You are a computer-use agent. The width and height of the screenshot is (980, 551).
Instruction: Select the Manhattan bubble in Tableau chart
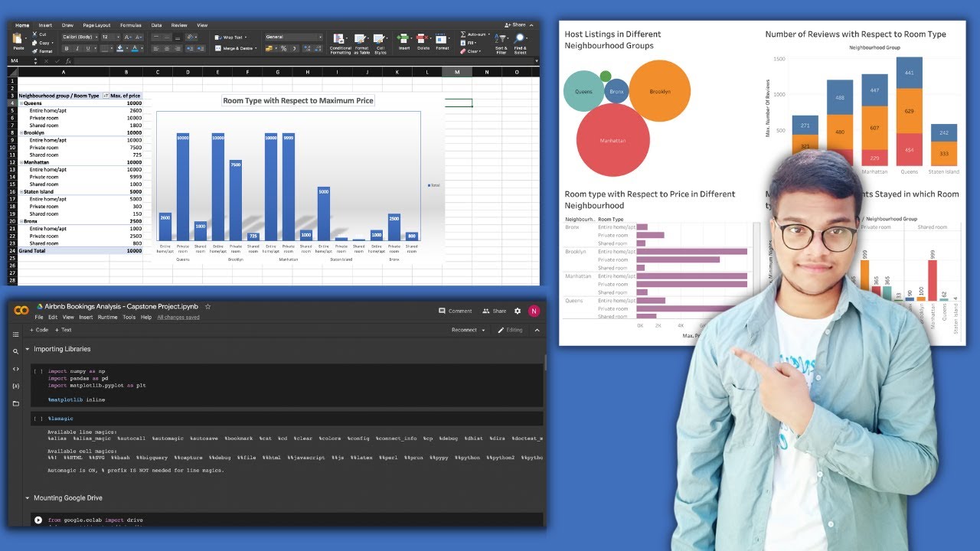coord(612,140)
